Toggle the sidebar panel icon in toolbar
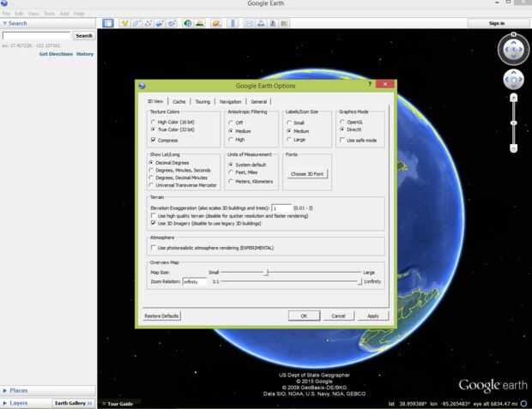Screen dimensions: 532x409 pyautogui.click(x=108, y=23)
